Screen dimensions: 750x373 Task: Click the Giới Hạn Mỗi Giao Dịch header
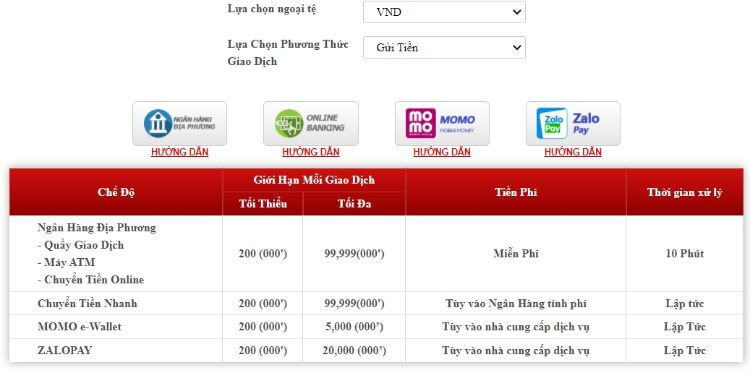[x=314, y=180]
